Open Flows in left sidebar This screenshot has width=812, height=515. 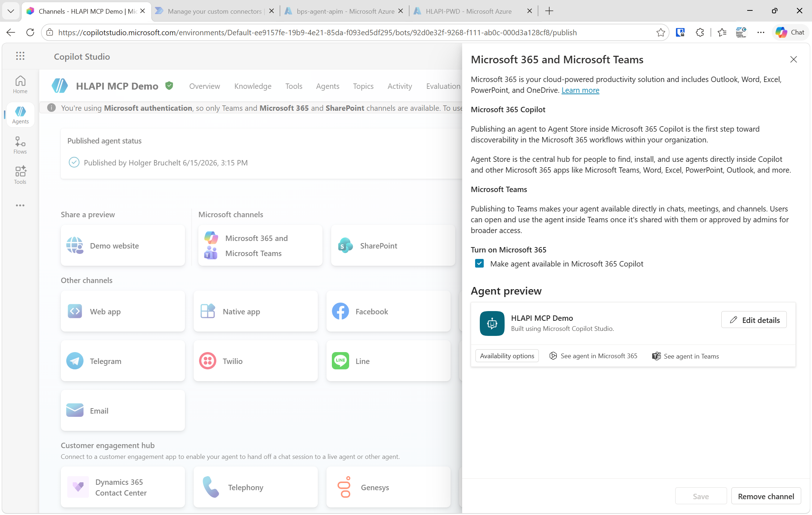[20, 145]
